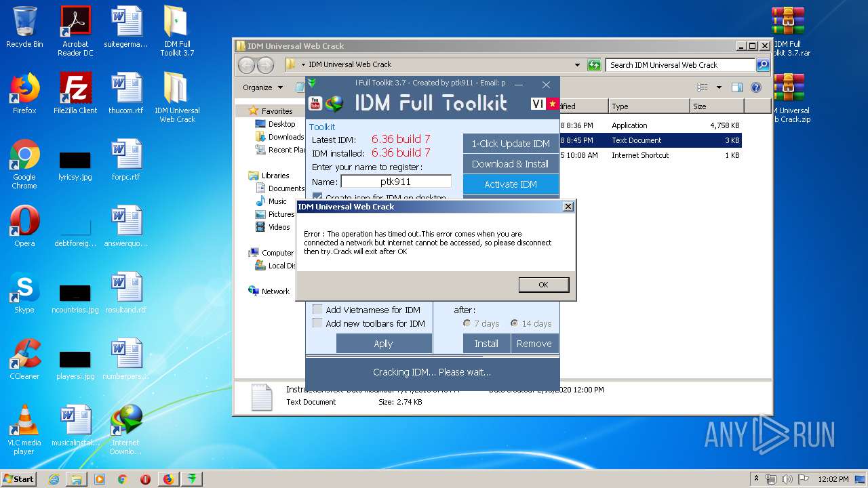The width and height of the screenshot is (868, 488).
Task: Open CCleaner desktop shortcut
Action: pos(24,360)
